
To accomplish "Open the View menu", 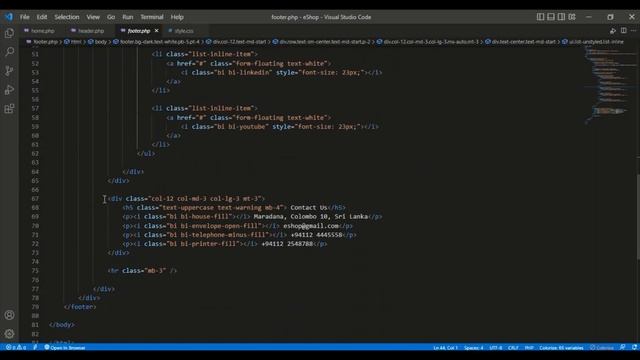I will coord(93,17).
